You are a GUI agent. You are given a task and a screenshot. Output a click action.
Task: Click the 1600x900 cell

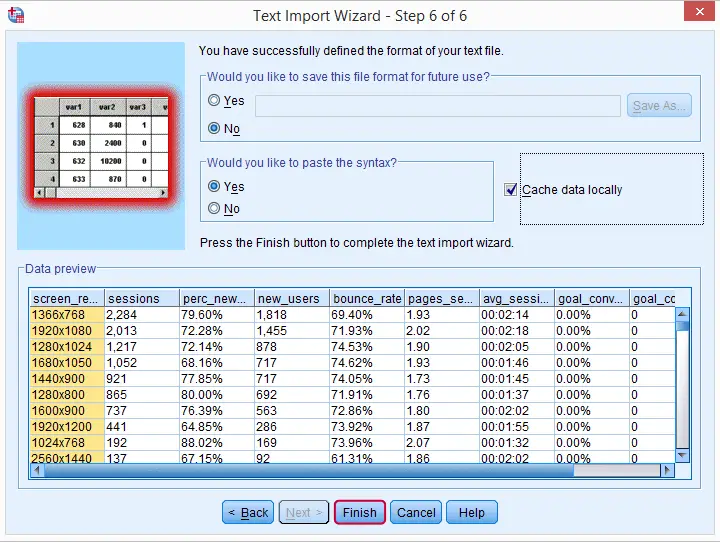point(67,411)
